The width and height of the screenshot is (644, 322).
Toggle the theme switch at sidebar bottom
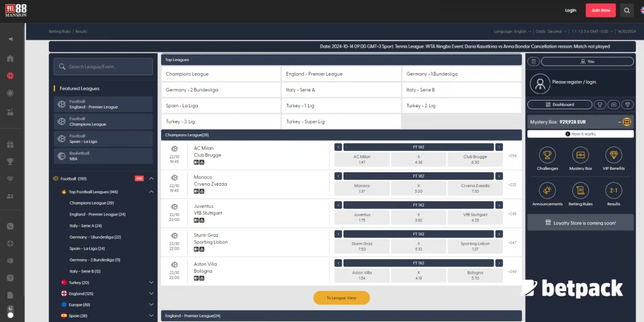(x=10, y=311)
